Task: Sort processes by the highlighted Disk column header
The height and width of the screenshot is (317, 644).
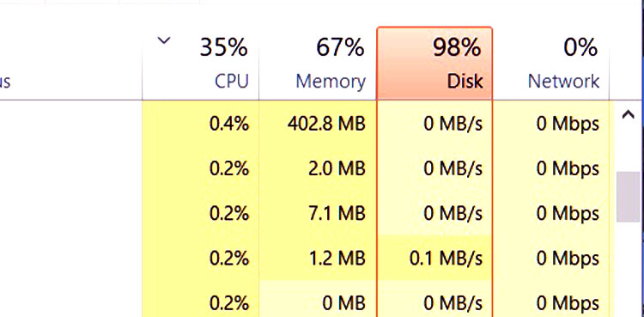Action: pyautogui.click(x=434, y=64)
